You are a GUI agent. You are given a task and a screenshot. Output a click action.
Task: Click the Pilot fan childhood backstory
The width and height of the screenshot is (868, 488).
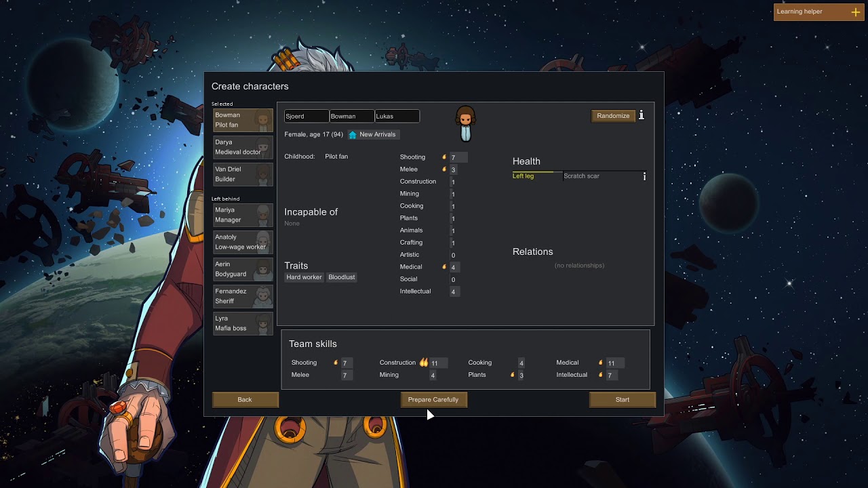[x=336, y=157]
